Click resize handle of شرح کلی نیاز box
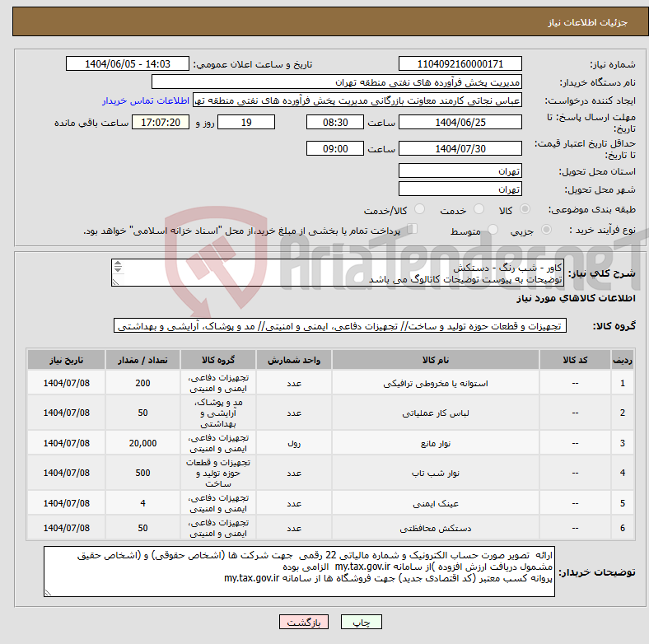 point(115,282)
